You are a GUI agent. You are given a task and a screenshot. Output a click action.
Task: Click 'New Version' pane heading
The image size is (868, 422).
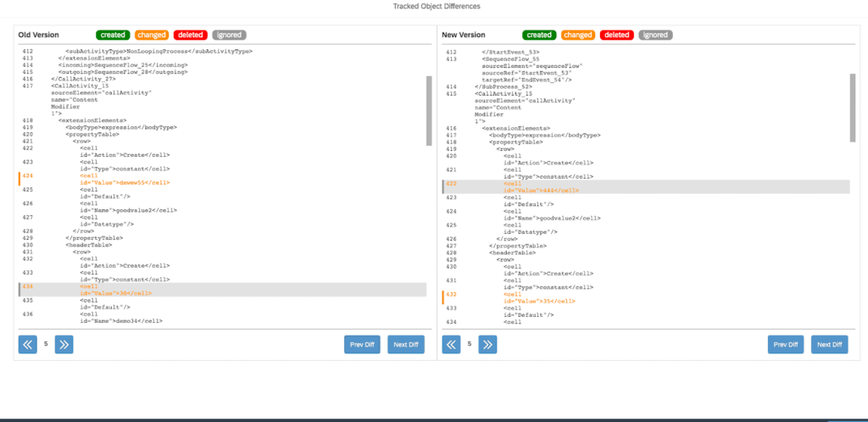point(464,35)
